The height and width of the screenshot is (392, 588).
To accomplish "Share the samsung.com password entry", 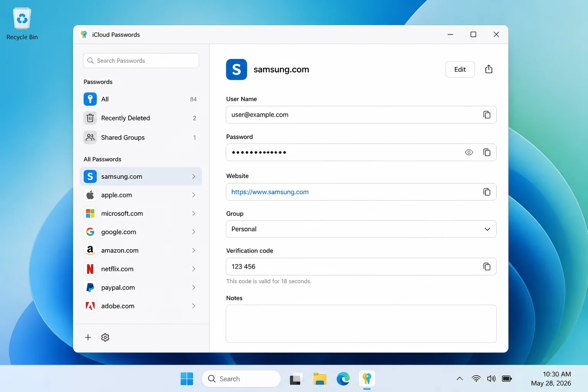I will tap(489, 69).
